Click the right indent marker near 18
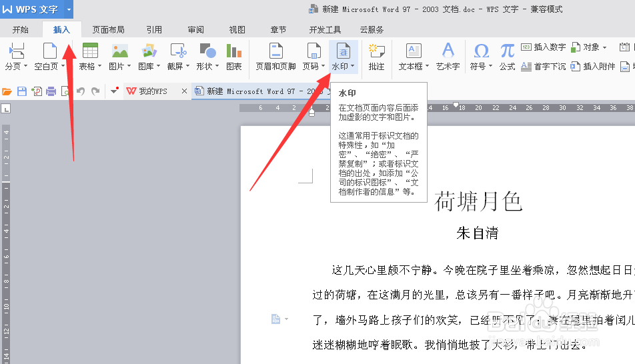Screen dimensions: 635x364 click(x=456, y=105)
